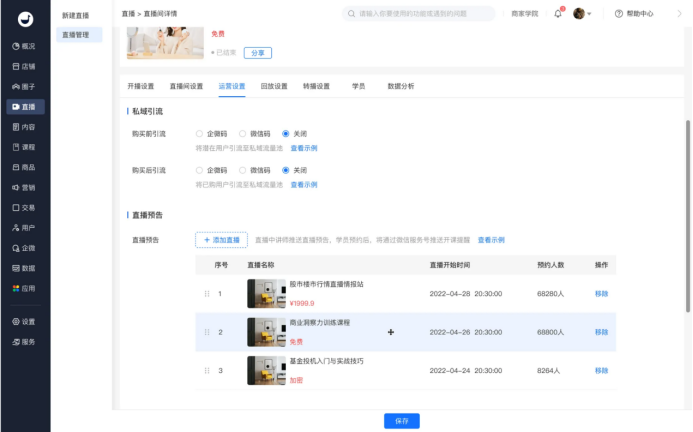The width and height of the screenshot is (693, 432).
Task: Click the 直播 breadcrumb link
Action: click(128, 14)
